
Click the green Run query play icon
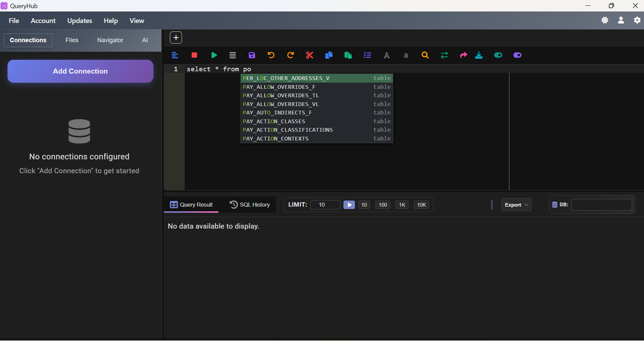click(x=214, y=55)
